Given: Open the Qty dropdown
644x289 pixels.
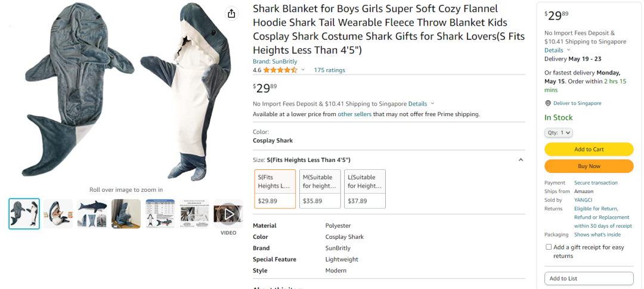Looking at the screenshot, I should tap(559, 133).
